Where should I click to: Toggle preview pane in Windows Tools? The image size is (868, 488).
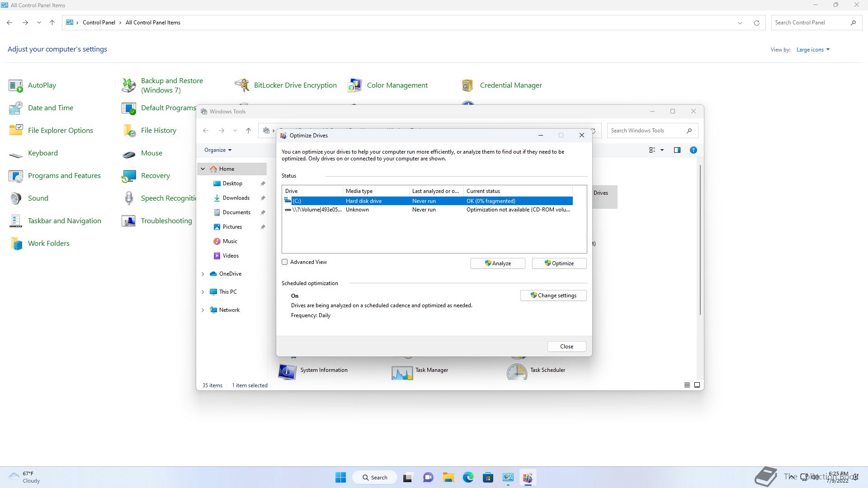(677, 150)
